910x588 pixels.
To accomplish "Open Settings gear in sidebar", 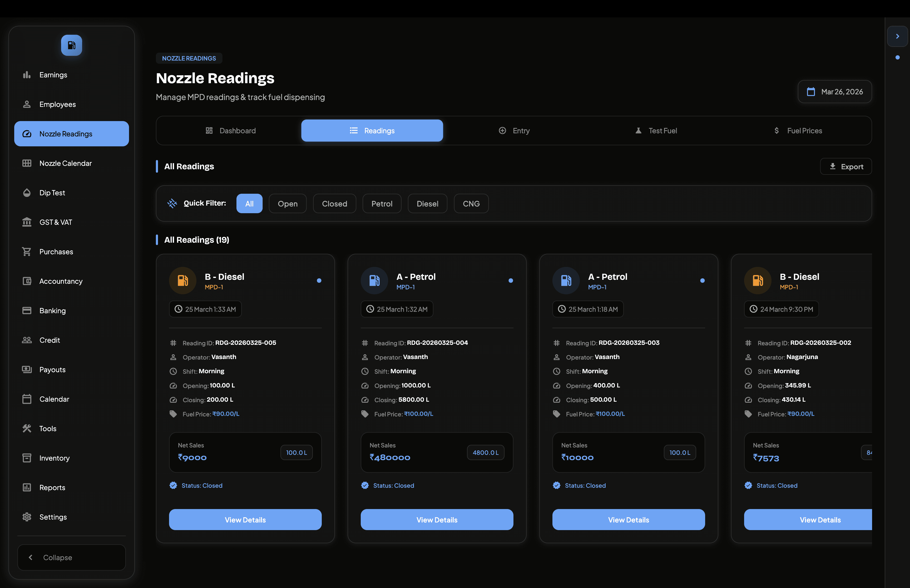I will pos(27,517).
